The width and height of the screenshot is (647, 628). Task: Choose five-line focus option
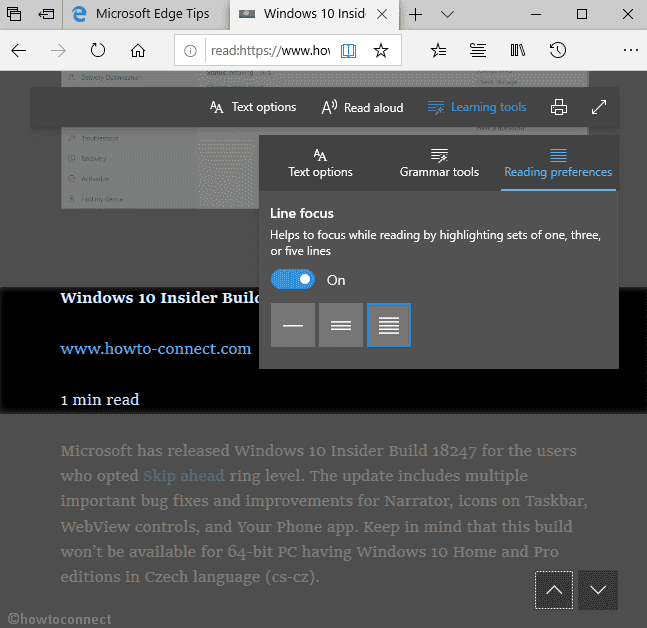tap(389, 325)
